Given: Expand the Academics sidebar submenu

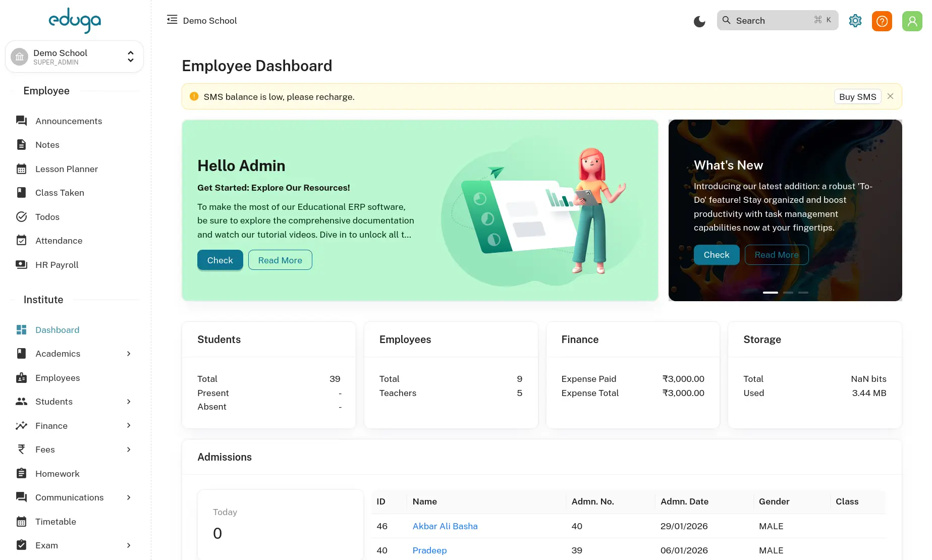Looking at the screenshot, I should [x=129, y=354].
